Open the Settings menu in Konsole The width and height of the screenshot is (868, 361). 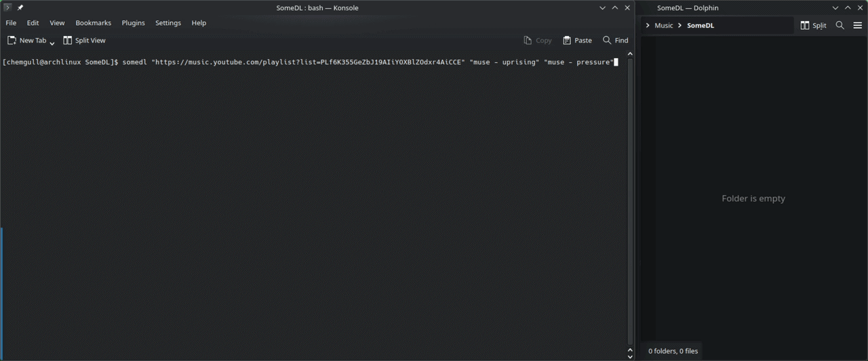[168, 23]
